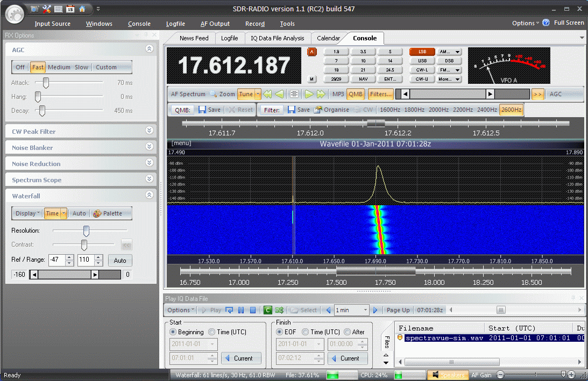Toggle the QMB button in tuning toolbar
Image resolution: width=588 pixels, height=381 pixels.
click(x=356, y=94)
